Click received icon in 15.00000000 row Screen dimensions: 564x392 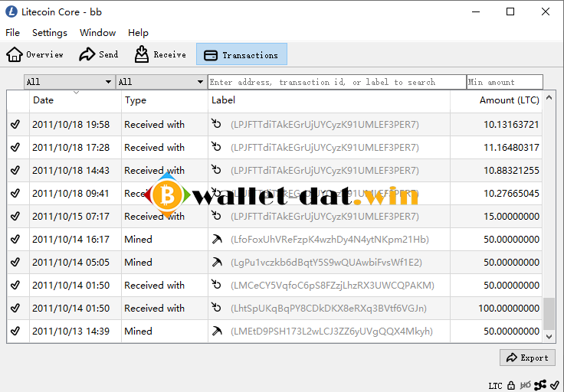coord(216,216)
